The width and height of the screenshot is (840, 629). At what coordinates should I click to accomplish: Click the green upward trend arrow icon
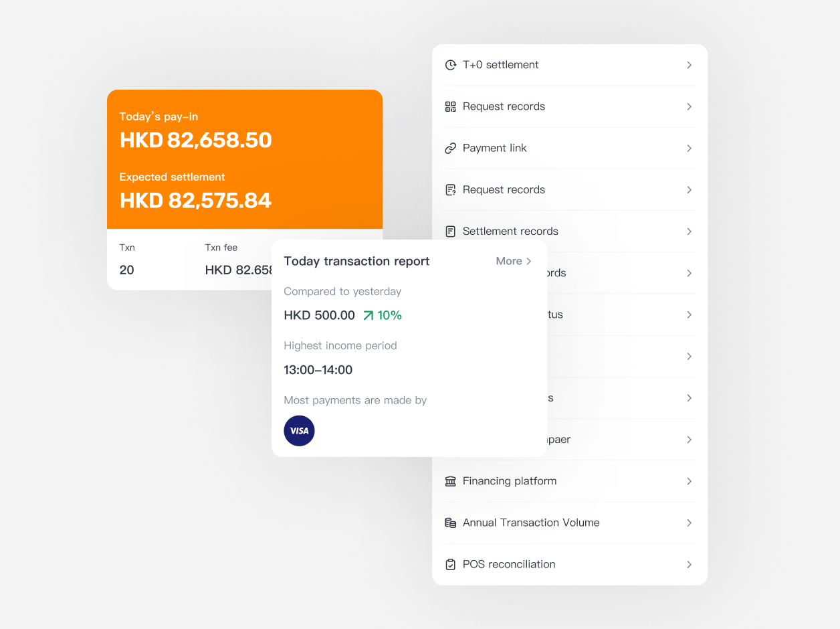368,315
